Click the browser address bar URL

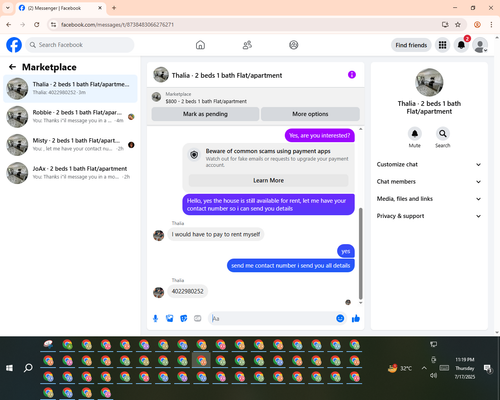pos(117,25)
